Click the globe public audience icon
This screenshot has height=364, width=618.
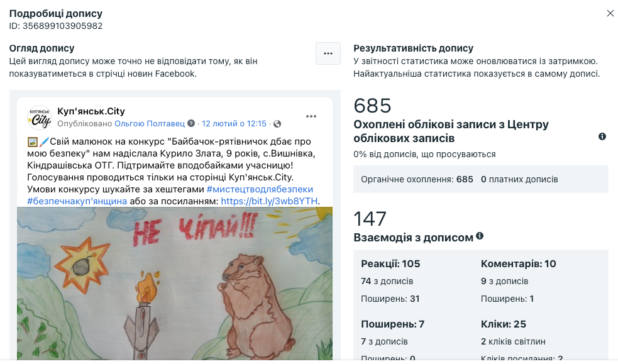coord(277,124)
